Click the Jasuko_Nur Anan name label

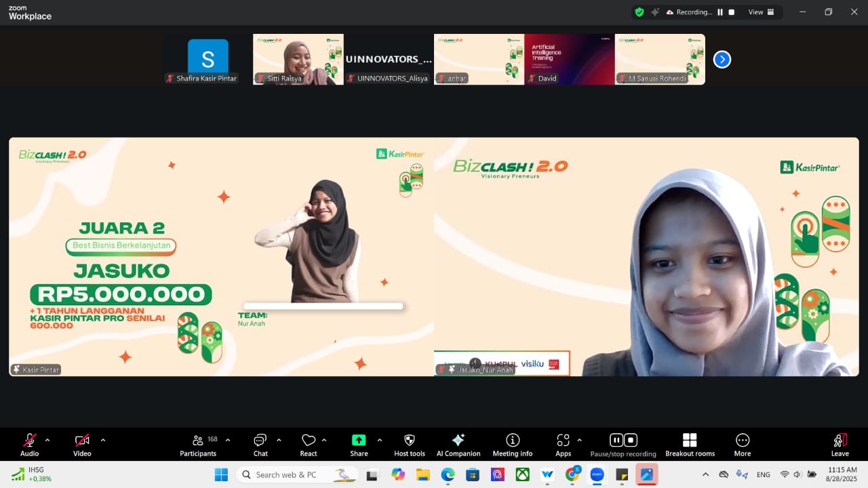pos(475,369)
